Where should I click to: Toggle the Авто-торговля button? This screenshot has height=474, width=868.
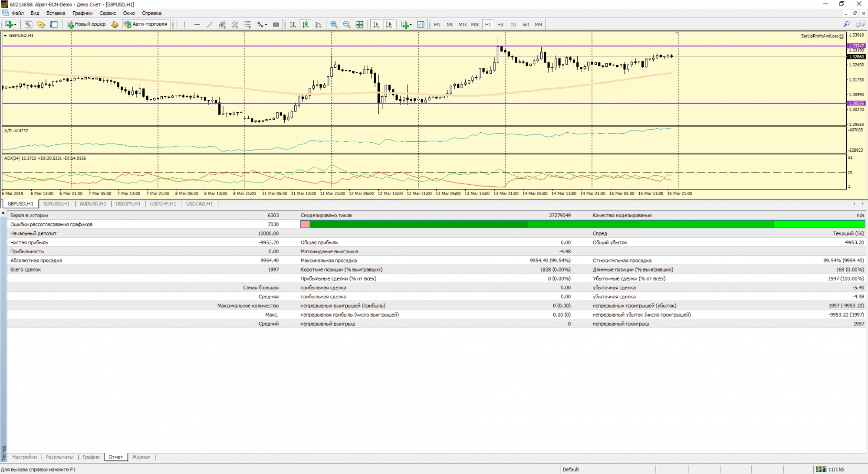146,25
